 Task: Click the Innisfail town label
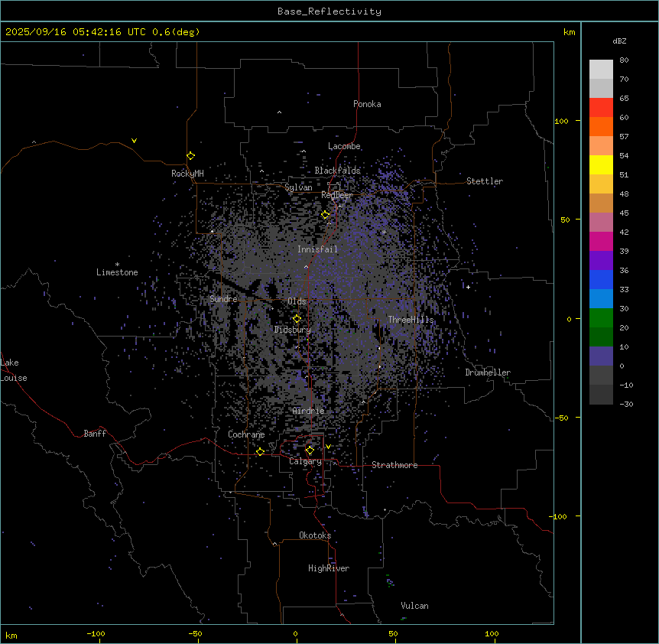tap(317, 249)
